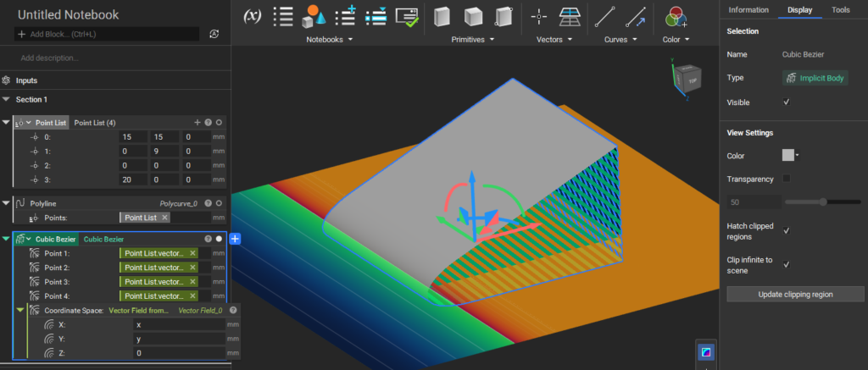
Task: Click the RGB color circles icon
Action: click(676, 16)
